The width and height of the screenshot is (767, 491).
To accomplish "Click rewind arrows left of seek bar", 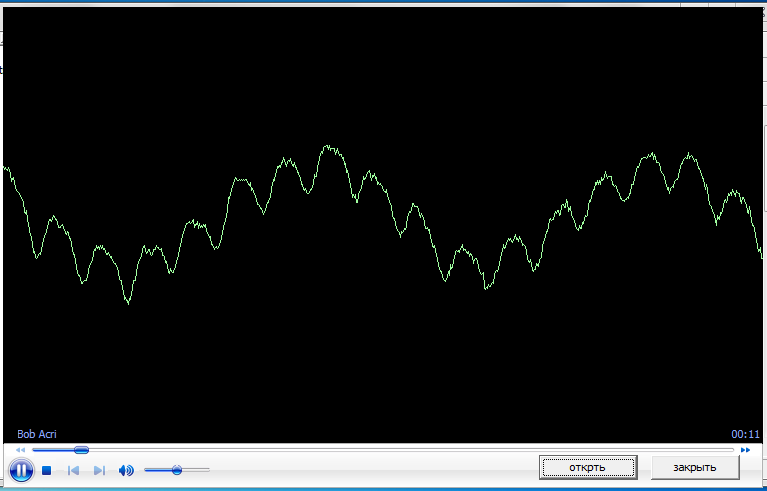I will click(x=20, y=450).
